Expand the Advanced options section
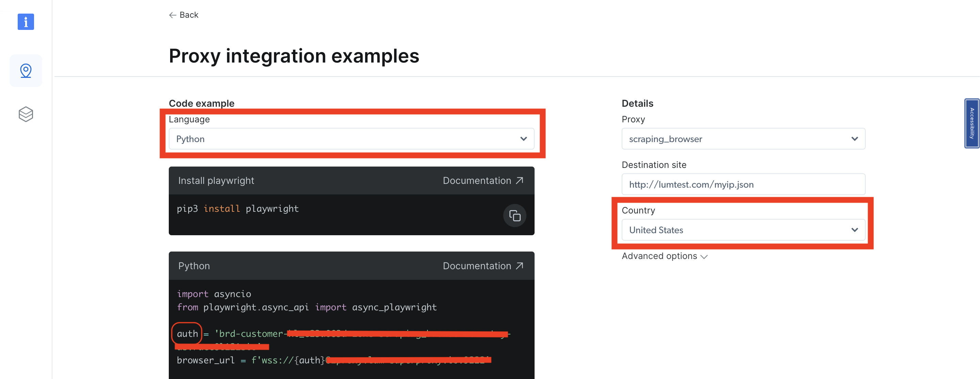Image resolution: width=980 pixels, height=379 pixels. pos(664,256)
